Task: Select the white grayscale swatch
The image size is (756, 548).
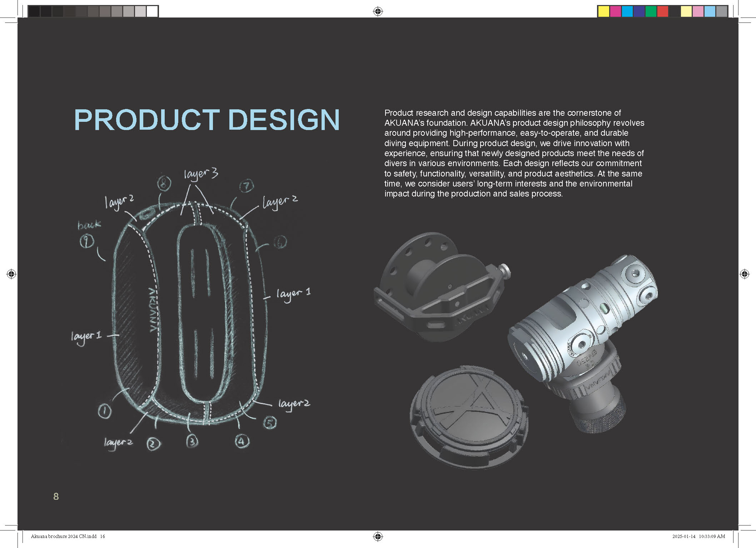Action: pos(152,11)
